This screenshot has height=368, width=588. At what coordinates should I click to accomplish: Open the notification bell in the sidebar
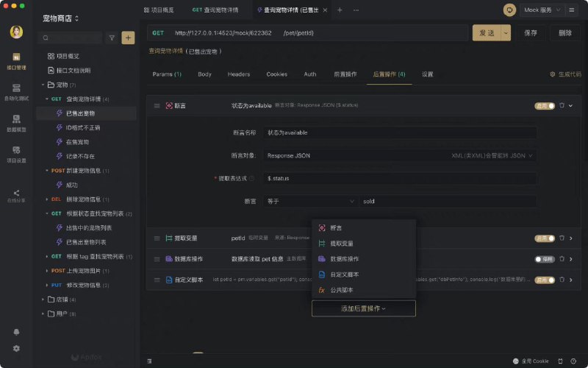[x=16, y=332]
